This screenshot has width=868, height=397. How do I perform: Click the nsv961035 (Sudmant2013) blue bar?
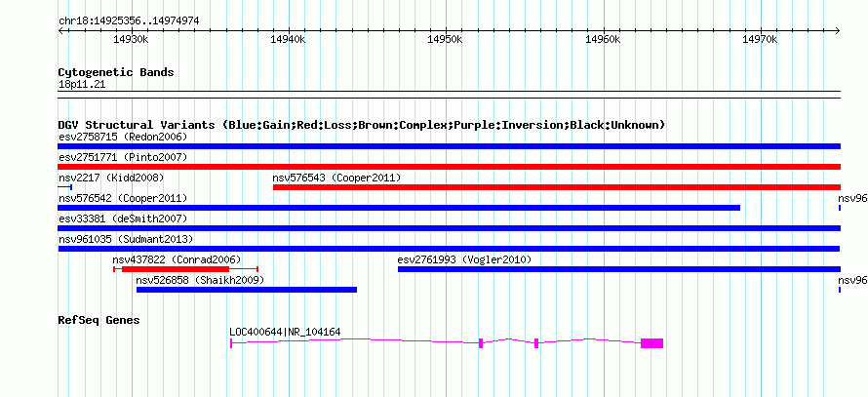pyautogui.click(x=449, y=249)
